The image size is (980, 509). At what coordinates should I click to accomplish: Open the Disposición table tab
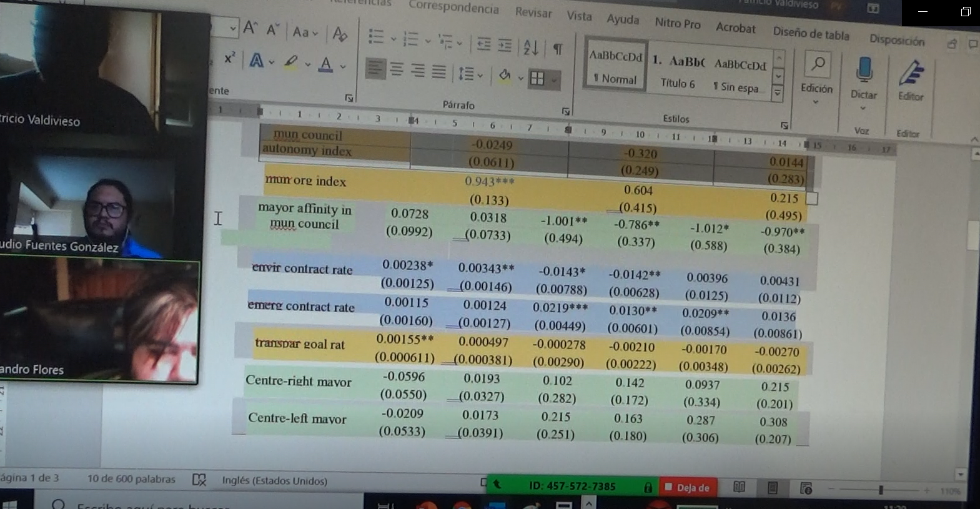[896, 40]
